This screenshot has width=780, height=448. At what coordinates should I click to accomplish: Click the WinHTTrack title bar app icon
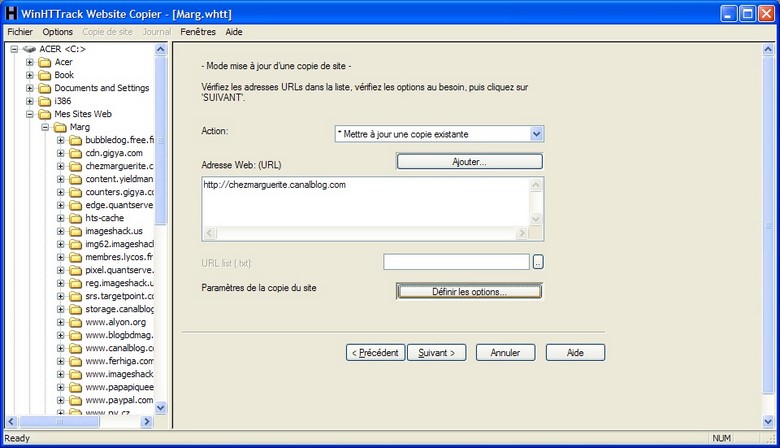[x=11, y=13]
